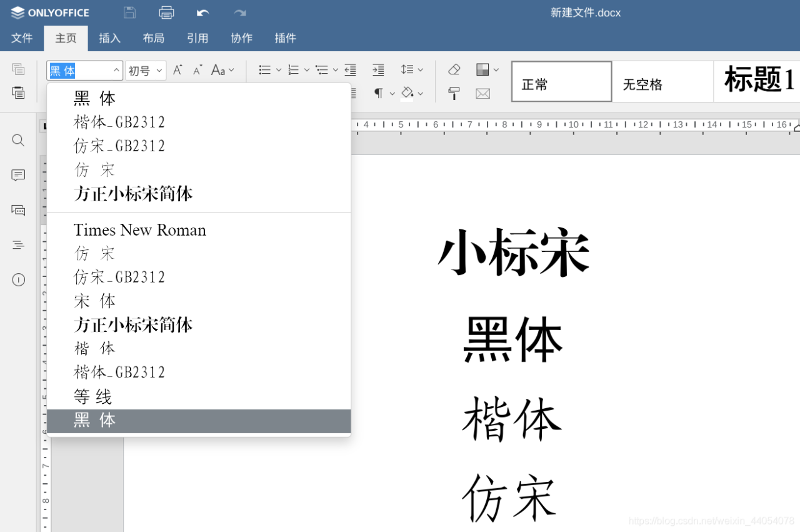The width and height of the screenshot is (800, 532).
Task: Toggle the bulleted list formatting
Action: pyautogui.click(x=265, y=69)
